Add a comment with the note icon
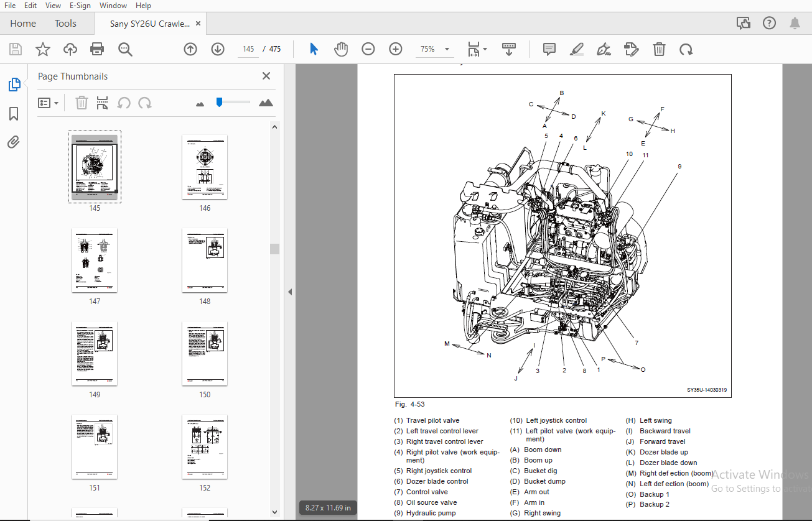Image resolution: width=812 pixels, height=521 pixels. click(549, 49)
